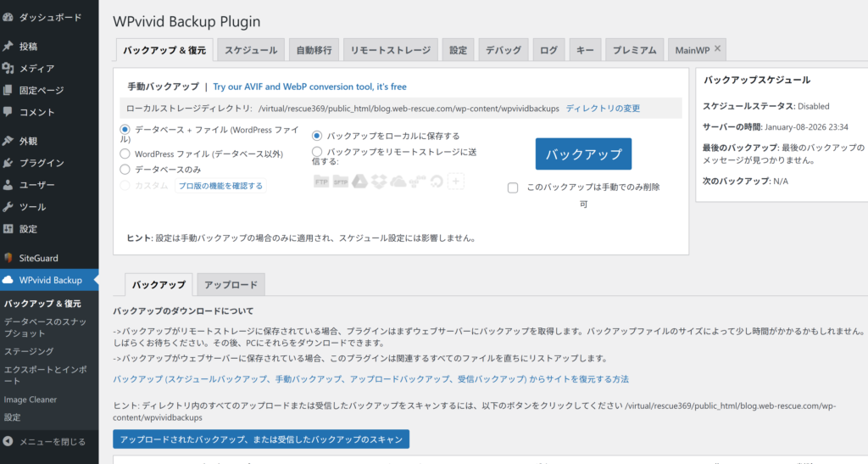This screenshot has width=868, height=464.
Task: Open the リモートストレージ tab
Action: click(391, 50)
